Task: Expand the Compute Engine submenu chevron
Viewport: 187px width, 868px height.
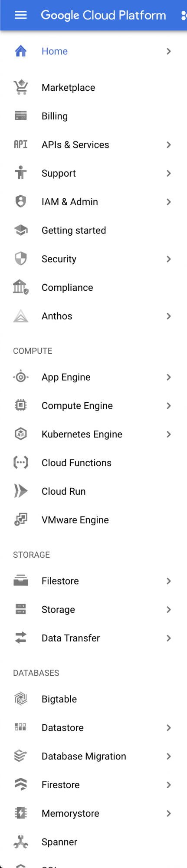Action: [169, 406]
